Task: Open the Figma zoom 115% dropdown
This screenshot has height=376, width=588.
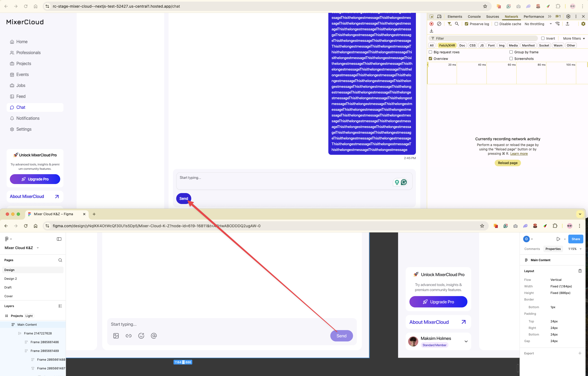Action: (575, 249)
